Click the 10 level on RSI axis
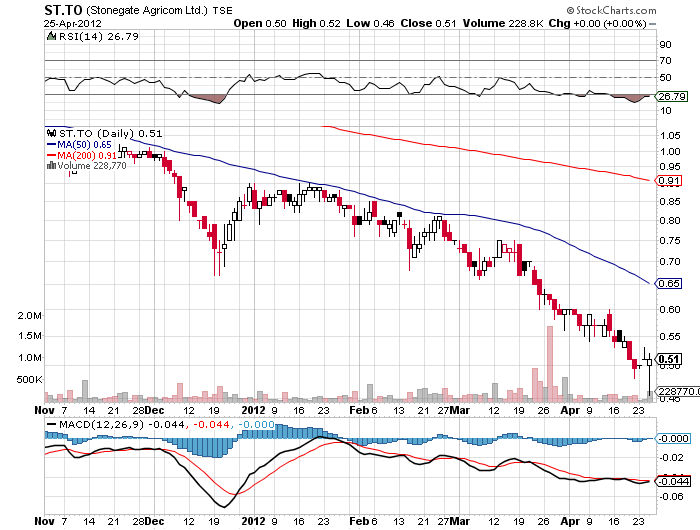Screen dimensions: 700x530 [665, 110]
